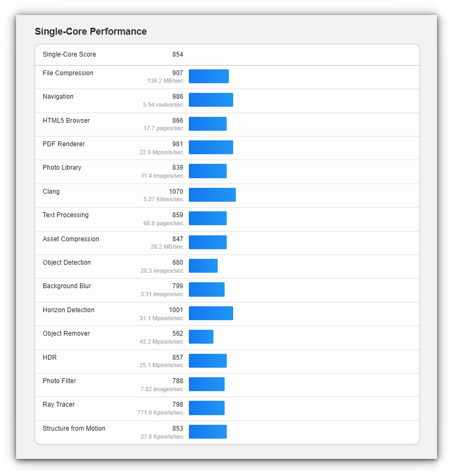The image size is (453, 476).
Task: Click the Object Detection label
Action: click(x=67, y=263)
